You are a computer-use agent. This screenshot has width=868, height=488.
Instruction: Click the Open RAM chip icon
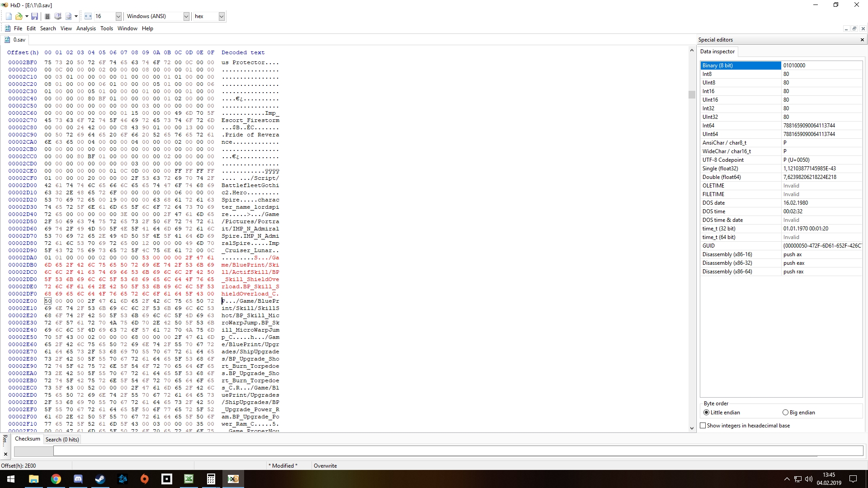(x=47, y=16)
